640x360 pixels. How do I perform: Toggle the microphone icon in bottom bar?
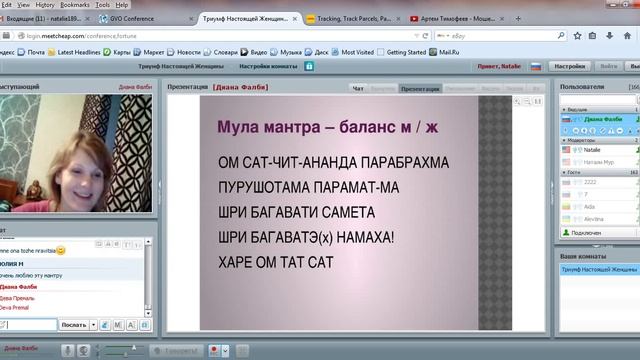click(68, 351)
